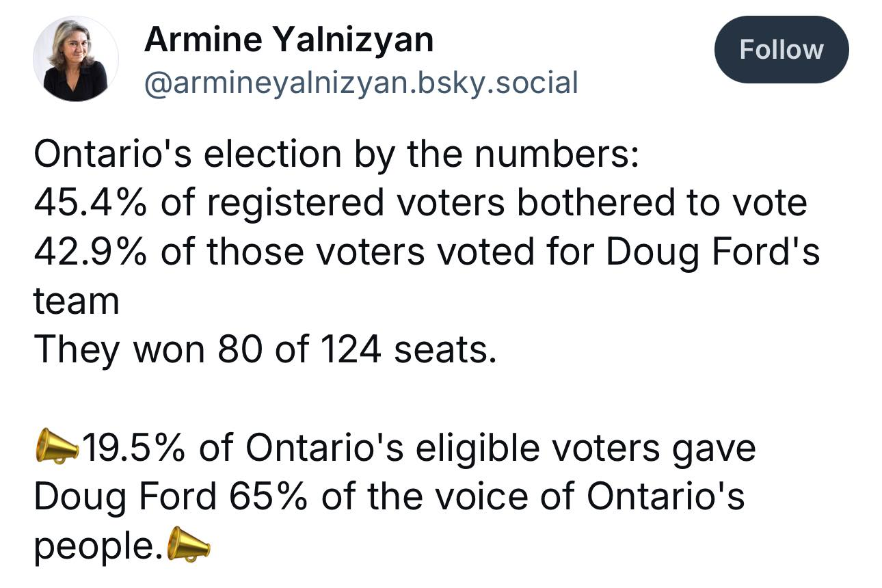The image size is (882, 588).
Task: Open Armine Yalnizyan's profile picture
Action: [76, 59]
